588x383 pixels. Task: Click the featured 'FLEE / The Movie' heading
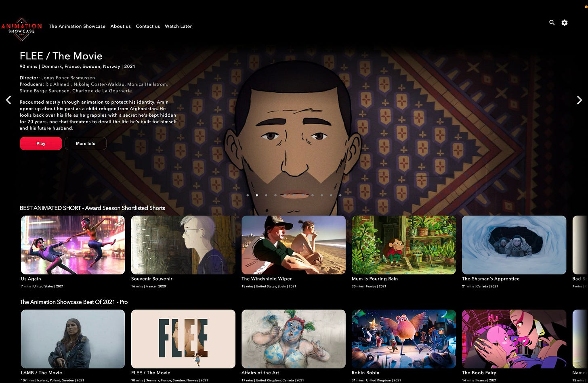[61, 56]
